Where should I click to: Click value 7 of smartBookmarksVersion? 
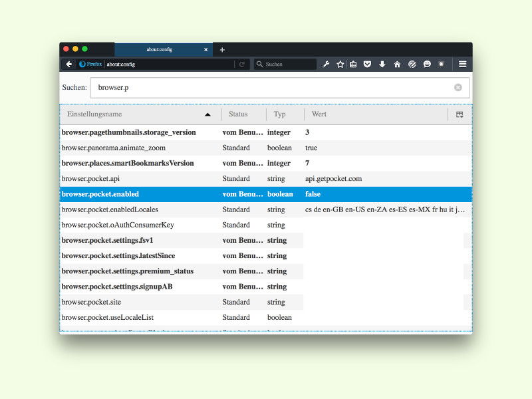tap(307, 163)
